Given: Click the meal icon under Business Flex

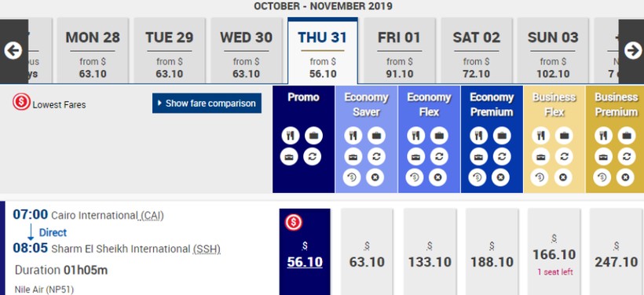Looking at the screenshot, I should coord(541,136).
